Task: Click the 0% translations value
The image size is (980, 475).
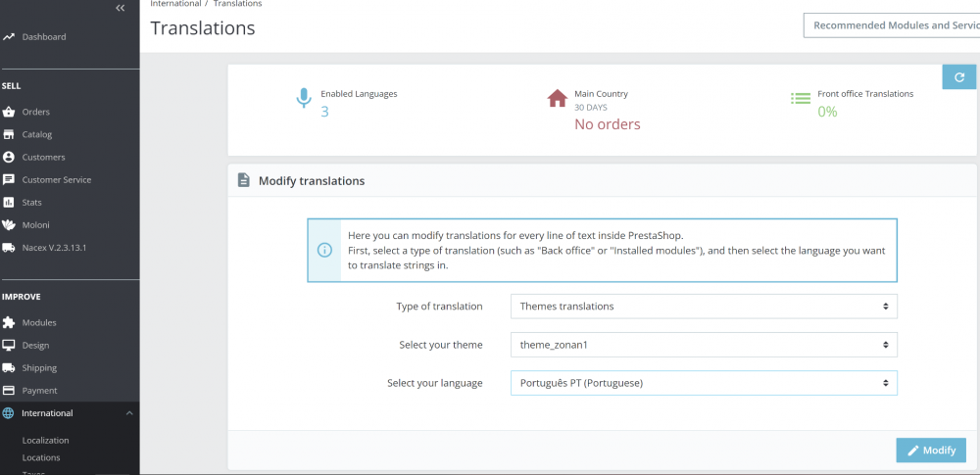Action: [827, 112]
